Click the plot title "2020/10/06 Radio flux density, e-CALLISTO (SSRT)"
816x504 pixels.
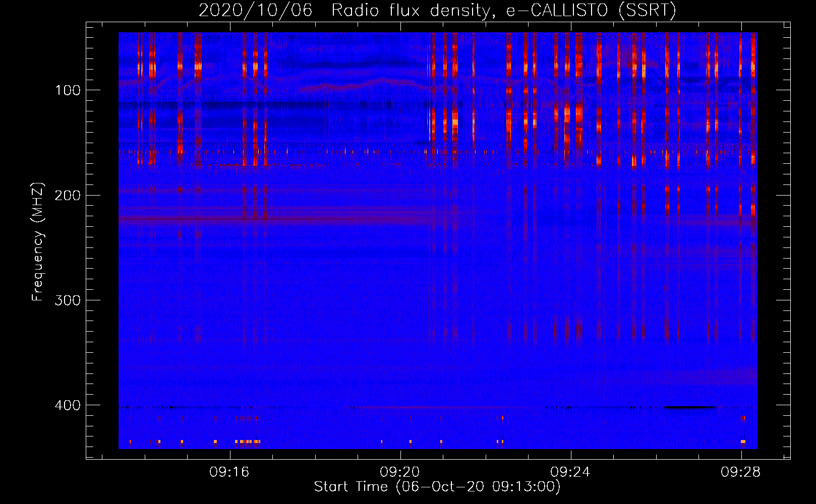point(437,10)
